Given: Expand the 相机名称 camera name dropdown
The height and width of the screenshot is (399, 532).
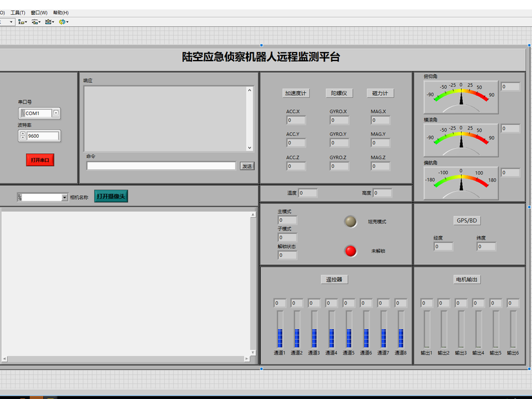Looking at the screenshot, I should [x=64, y=197].
